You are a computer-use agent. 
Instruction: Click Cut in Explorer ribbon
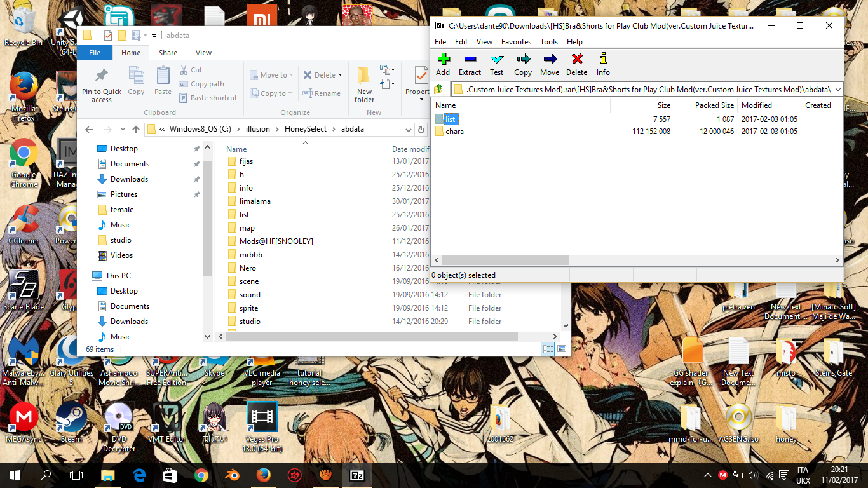click(191, 70)
